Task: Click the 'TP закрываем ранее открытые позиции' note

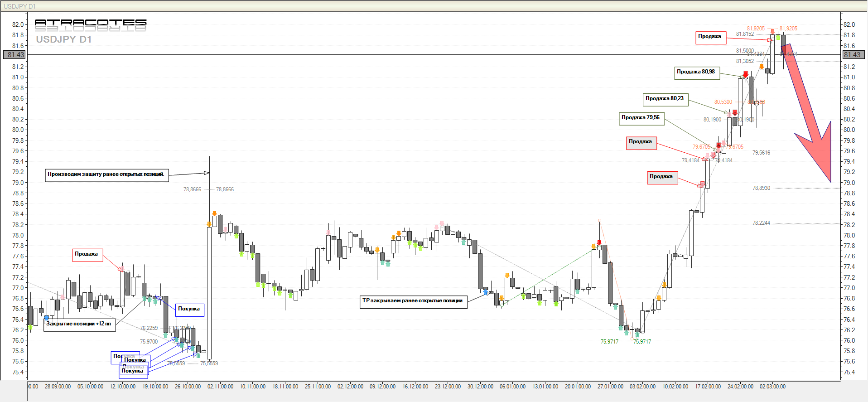Action: point(413,301)
